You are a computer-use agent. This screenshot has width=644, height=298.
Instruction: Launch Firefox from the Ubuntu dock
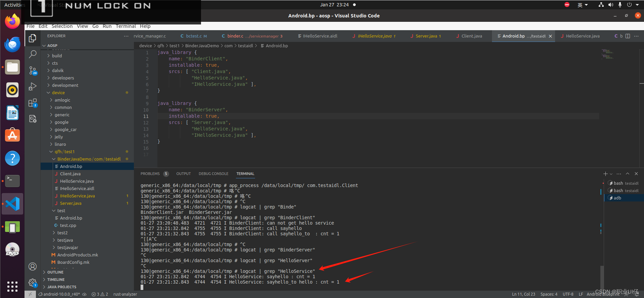pyautogui.click(x=12, y=21)
